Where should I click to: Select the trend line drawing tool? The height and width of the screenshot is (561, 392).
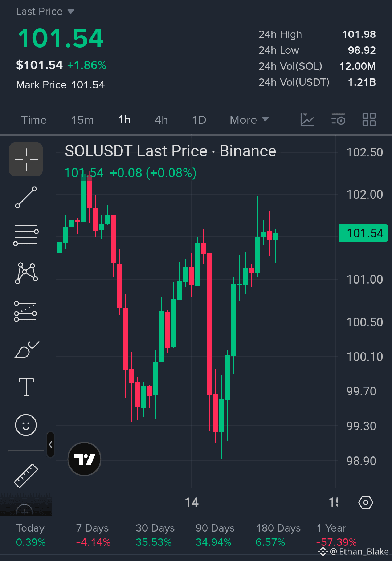tap(26, 197)
